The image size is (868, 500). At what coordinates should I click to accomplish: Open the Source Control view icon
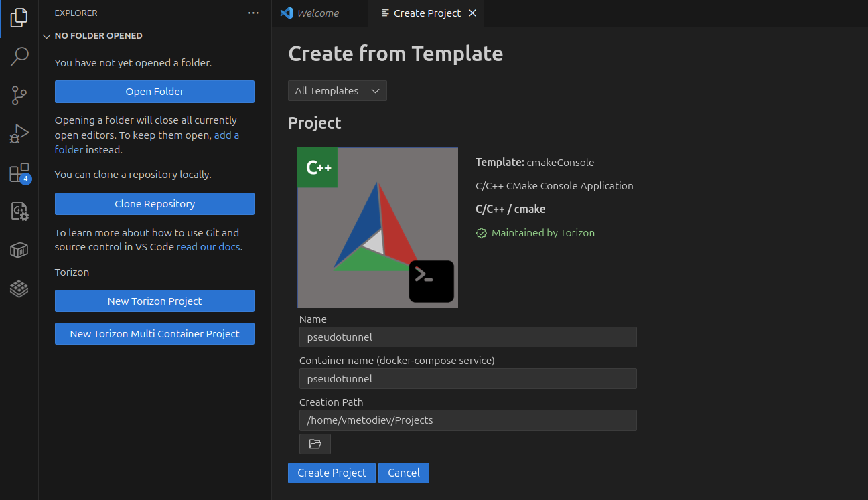pos(19,96)
